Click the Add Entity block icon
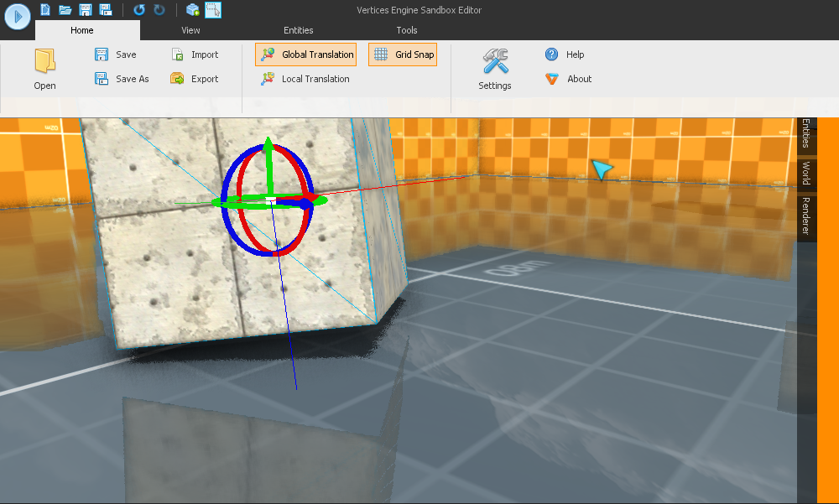839x504 pixels. click(x=193, y=10)
